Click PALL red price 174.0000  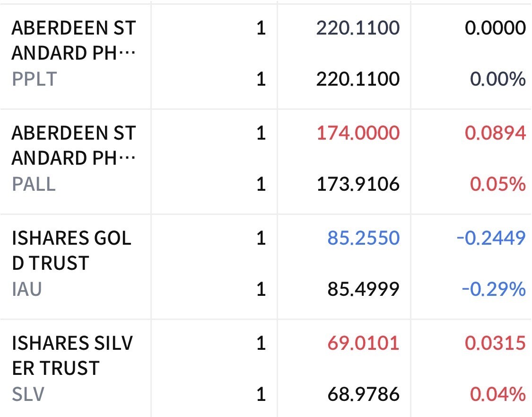pyautogui.click(x=358, y=133)
